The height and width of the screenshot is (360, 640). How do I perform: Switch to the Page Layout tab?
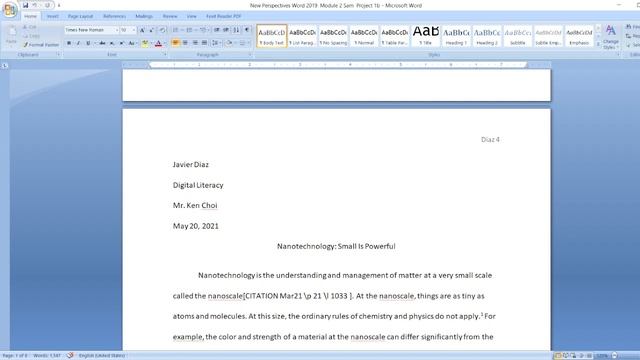80,16
